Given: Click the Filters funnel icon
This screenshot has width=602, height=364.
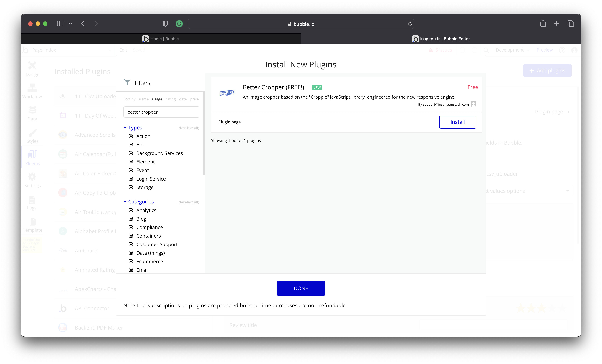Looking at the screenshot, I should [x=127, y=82].
